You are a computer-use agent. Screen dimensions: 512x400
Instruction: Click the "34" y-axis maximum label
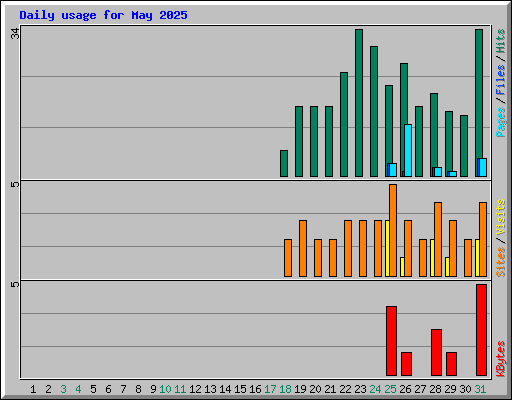click(x=15, y=33)
